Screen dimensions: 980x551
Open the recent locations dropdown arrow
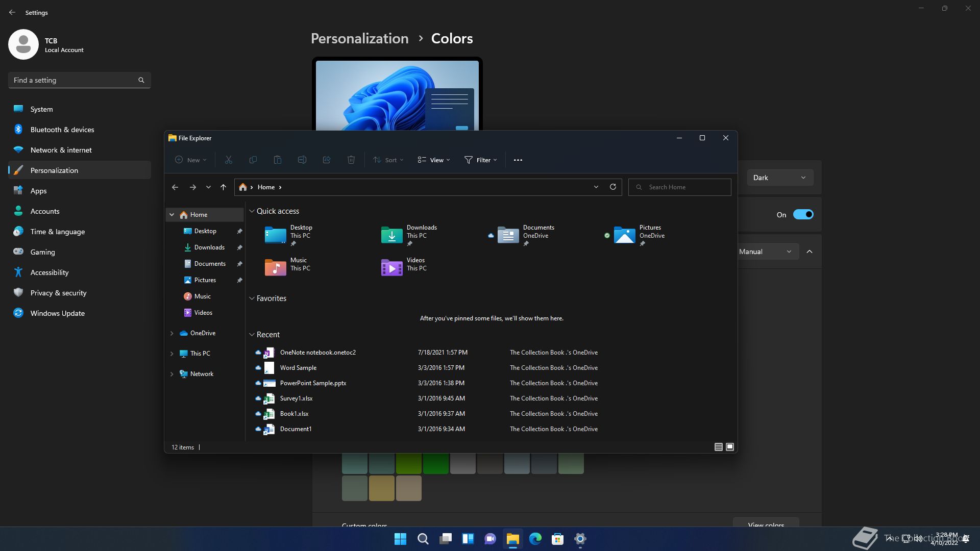point(208,187)
